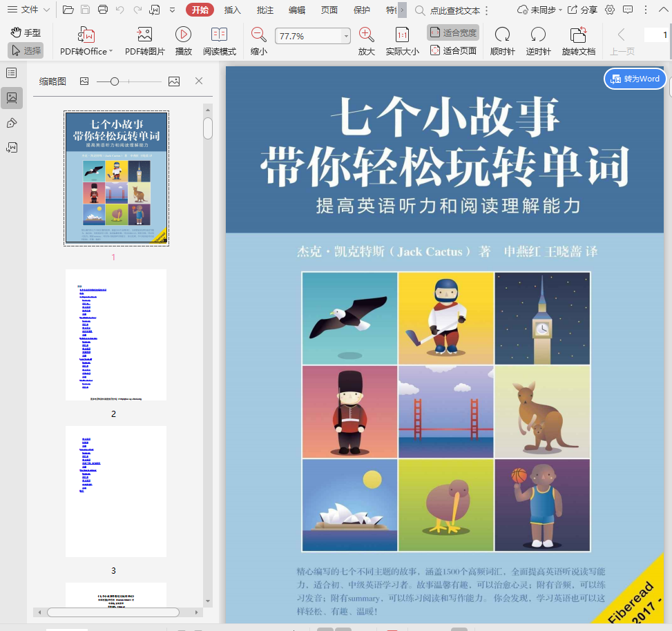Switch to the 插入 tab
672x631 pixels.
pyautogui.click(x=233, y=10)
